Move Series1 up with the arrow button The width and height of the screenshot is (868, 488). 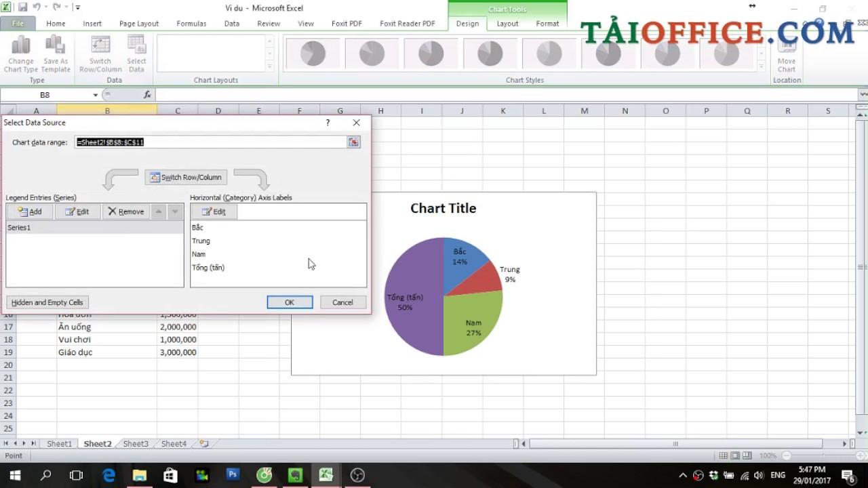158,211
